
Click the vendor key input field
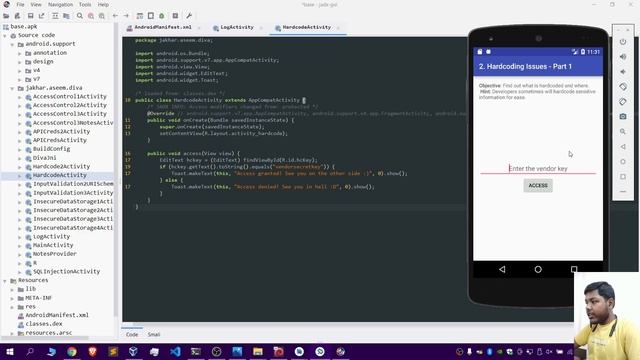pyautogui.click(x=538, y=169)
